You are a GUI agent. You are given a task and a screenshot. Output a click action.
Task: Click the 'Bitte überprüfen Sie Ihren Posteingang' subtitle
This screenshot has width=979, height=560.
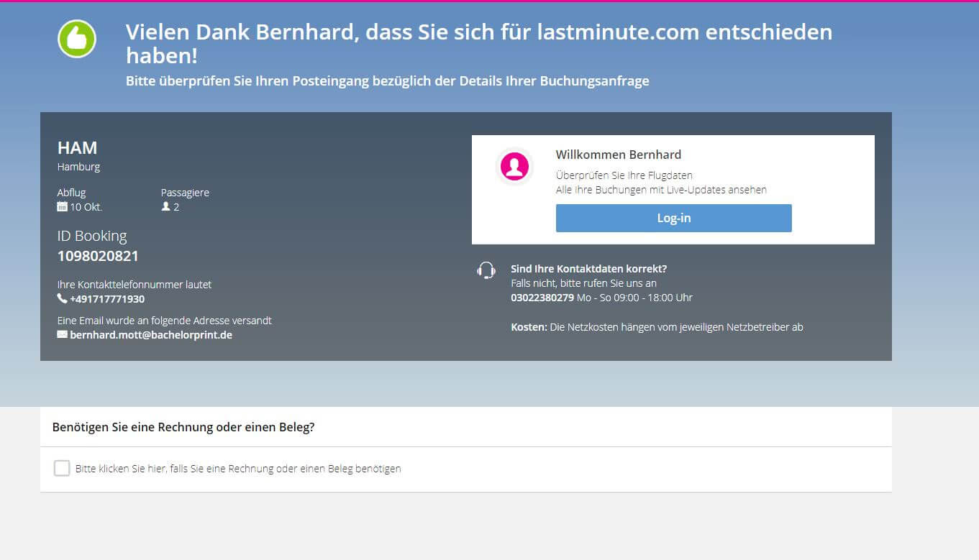coord(388,81)
